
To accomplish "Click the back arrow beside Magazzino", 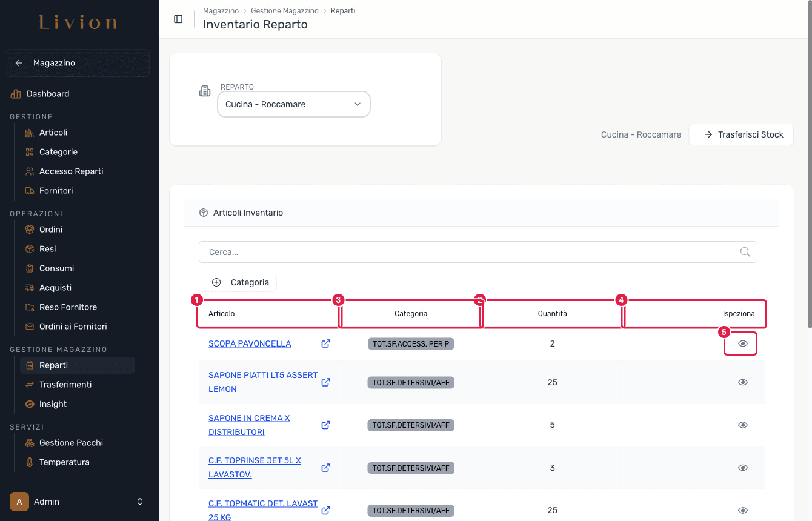I will tap(19, 63).
